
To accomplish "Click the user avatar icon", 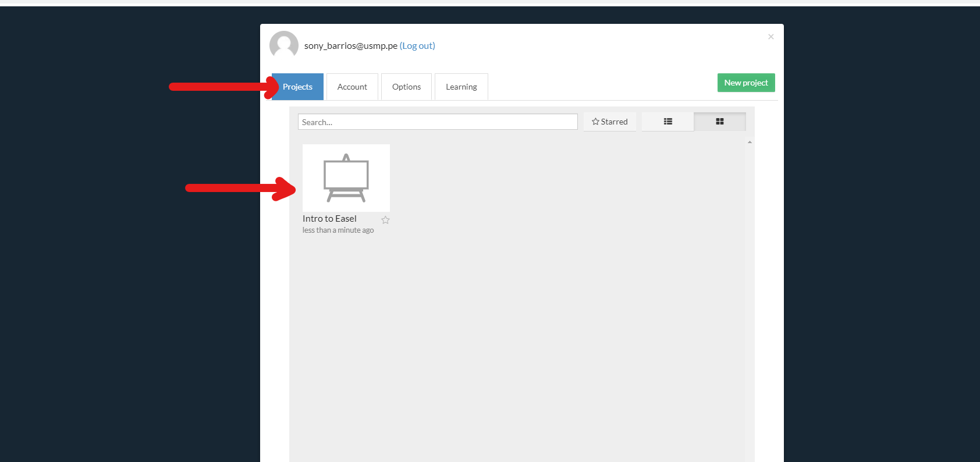I will 284,45.
